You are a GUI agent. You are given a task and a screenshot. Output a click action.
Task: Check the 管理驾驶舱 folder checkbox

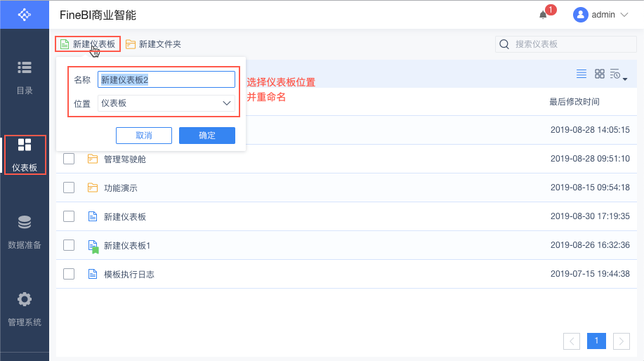[69, 159]
